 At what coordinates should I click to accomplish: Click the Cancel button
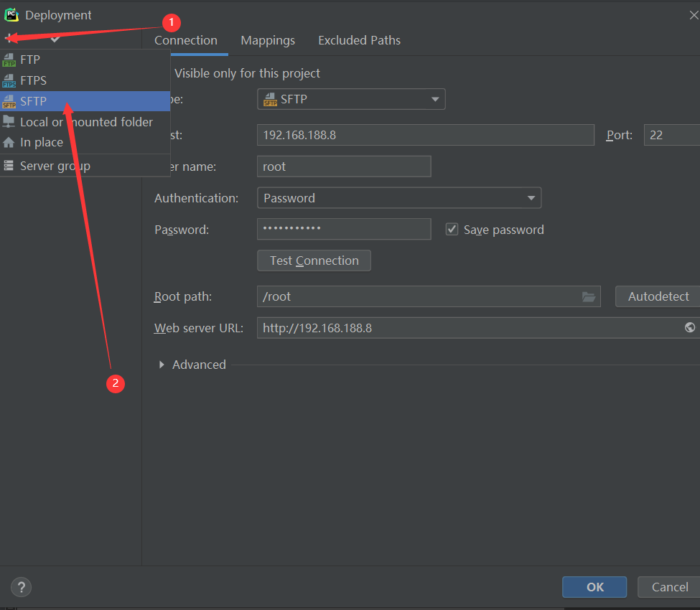[669, 587]
